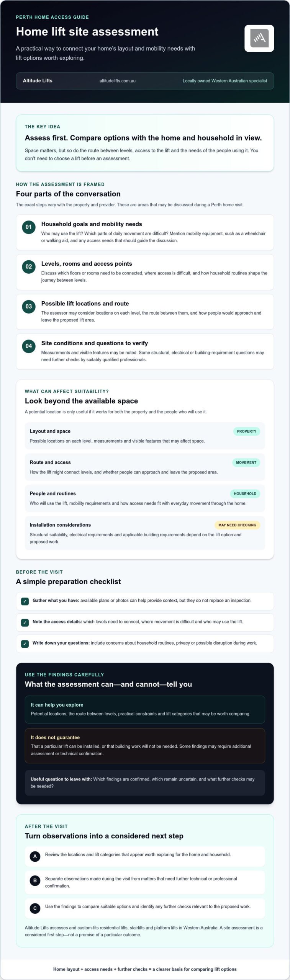Click the B step circle icon
Screen dimensions: 290x980
(35, 880)
